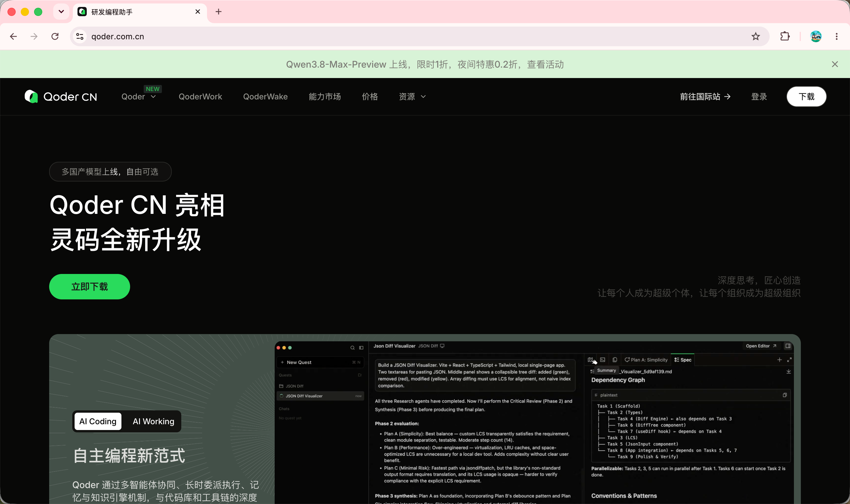850x504 pixels.
Task: Click the 深度思考，匠心创造 slogan
Action: point(759,280)
